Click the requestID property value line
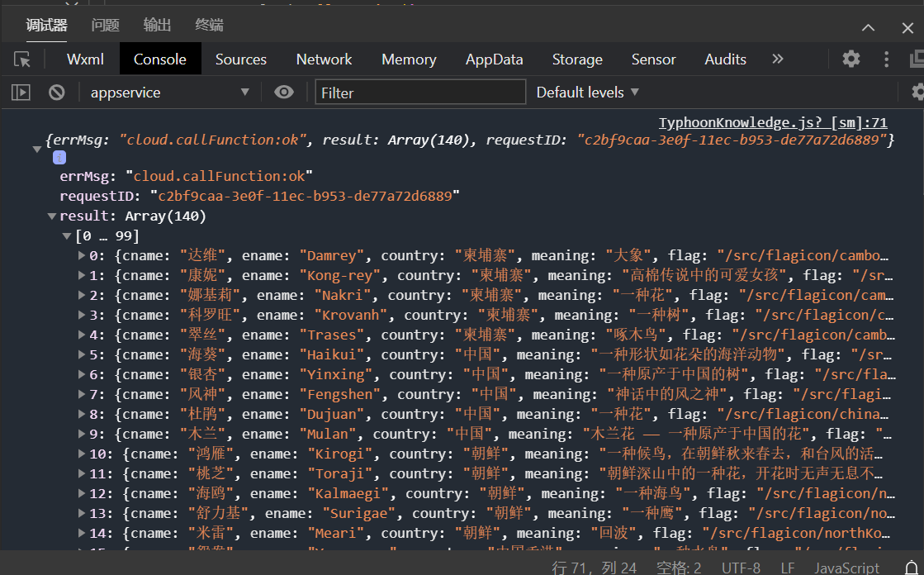This screenshot has width=924, height=575. [x=259, y=197]
